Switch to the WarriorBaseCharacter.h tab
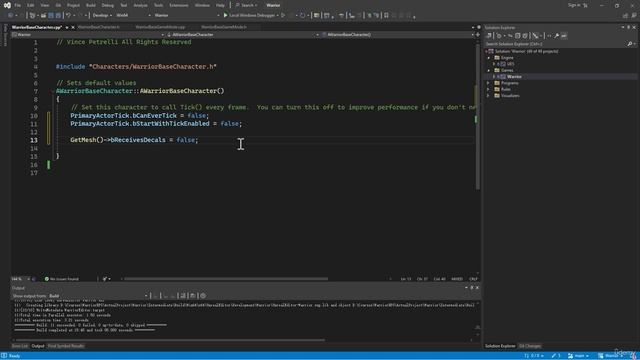 pos(99,27)
